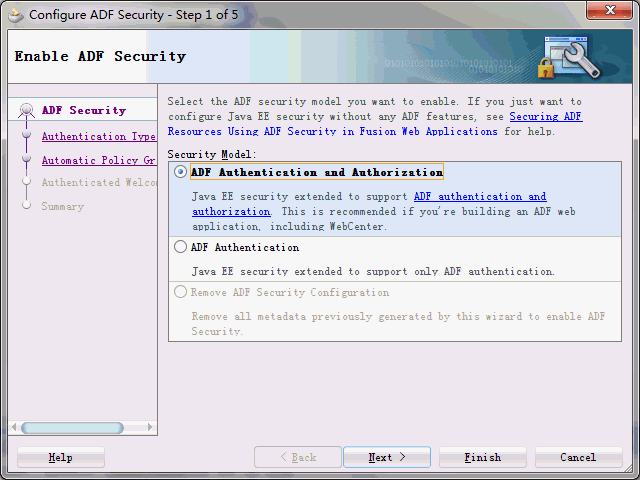Click the lock and wrench banner icon

[570, 57]
